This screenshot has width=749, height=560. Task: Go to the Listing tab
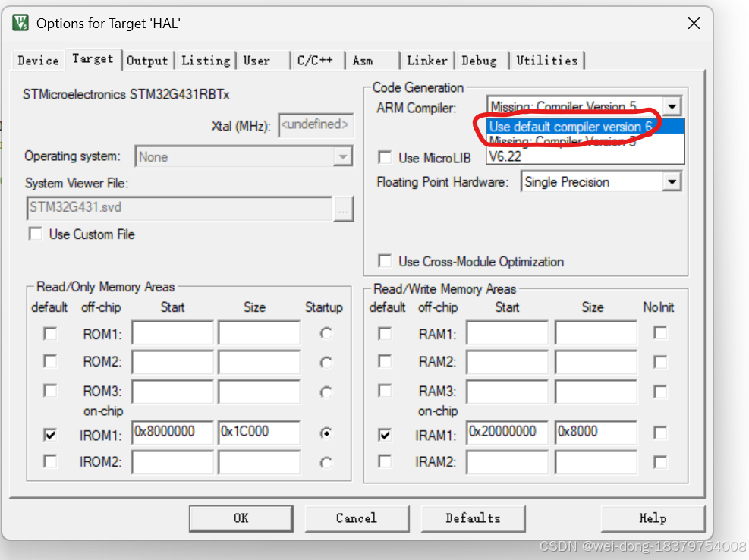(206, 61)
